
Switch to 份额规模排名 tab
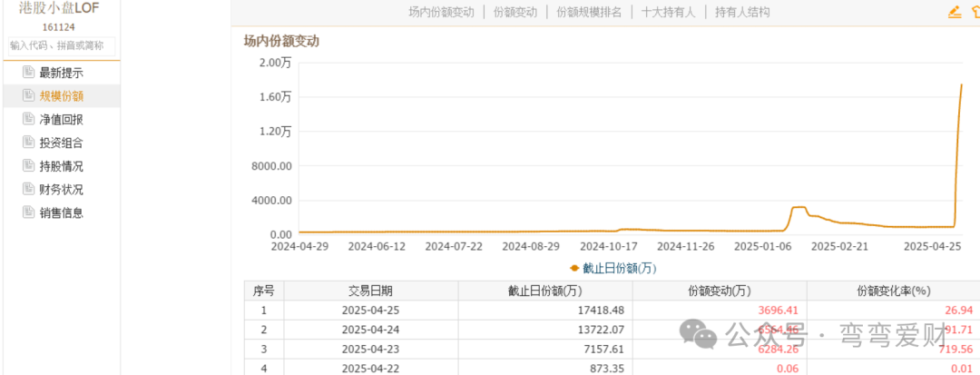coord(589,12)
